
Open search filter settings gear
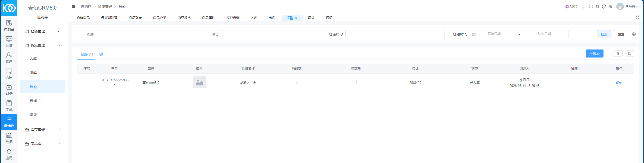coord(634,34)
